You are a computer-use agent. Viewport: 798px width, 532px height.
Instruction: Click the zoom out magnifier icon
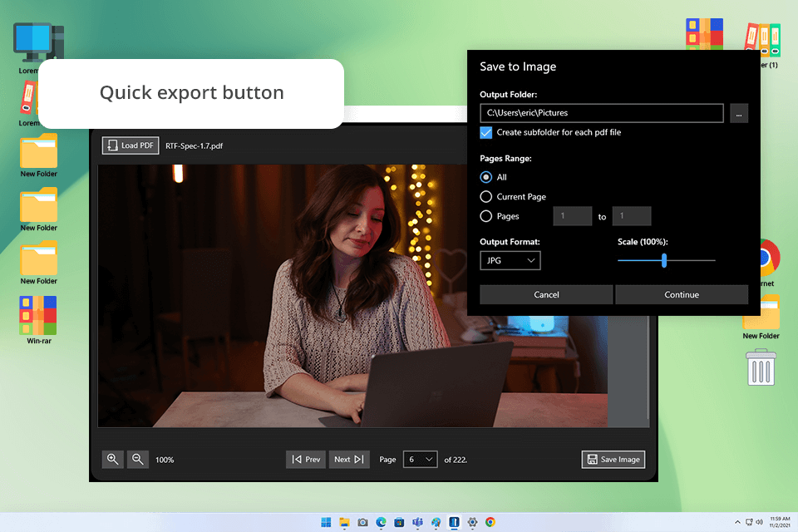(138, 459)
